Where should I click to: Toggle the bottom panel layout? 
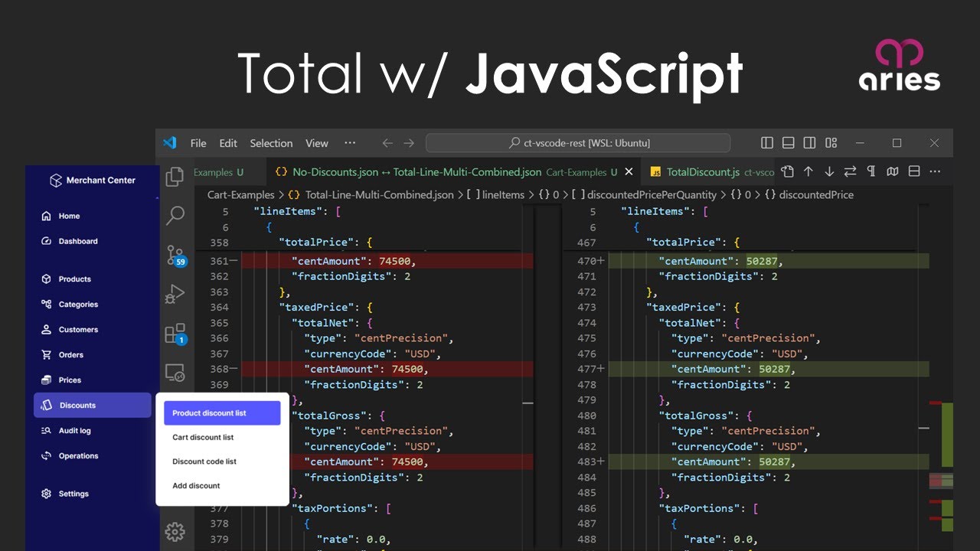[x=789, y=143]
